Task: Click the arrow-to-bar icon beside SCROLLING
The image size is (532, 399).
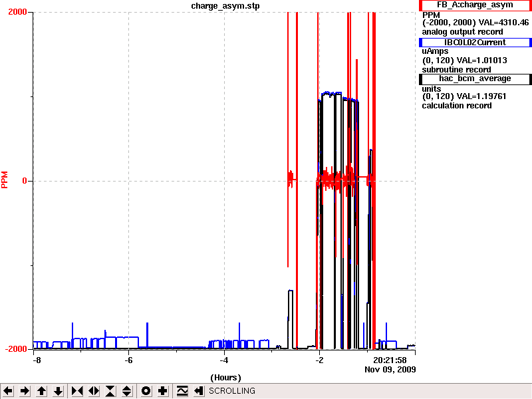Action: point(199,391)
